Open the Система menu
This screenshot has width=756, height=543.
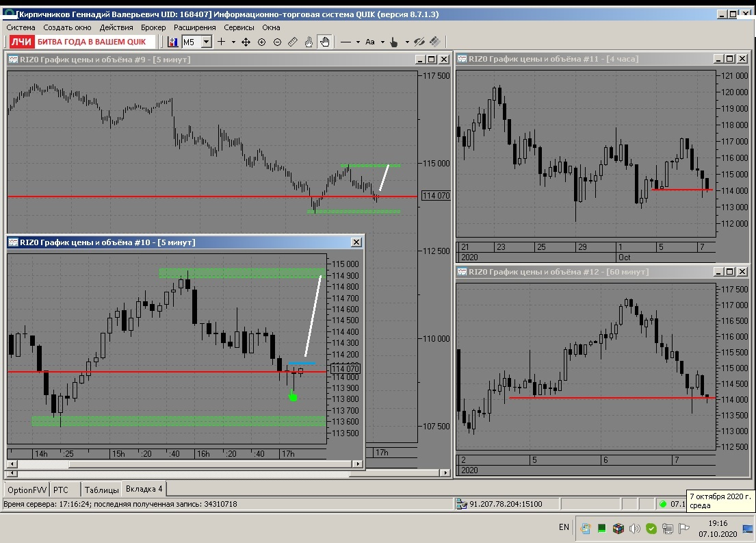(x=21, y=27)
